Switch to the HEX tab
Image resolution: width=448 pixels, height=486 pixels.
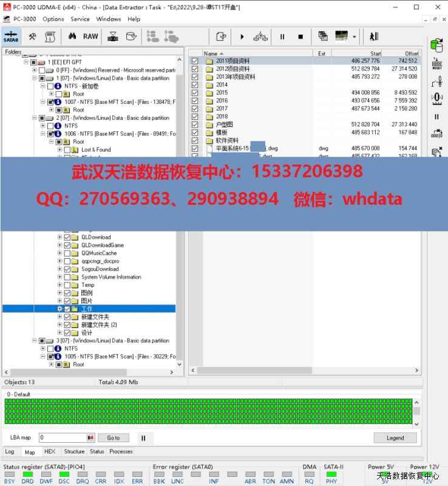click(50, 451)
